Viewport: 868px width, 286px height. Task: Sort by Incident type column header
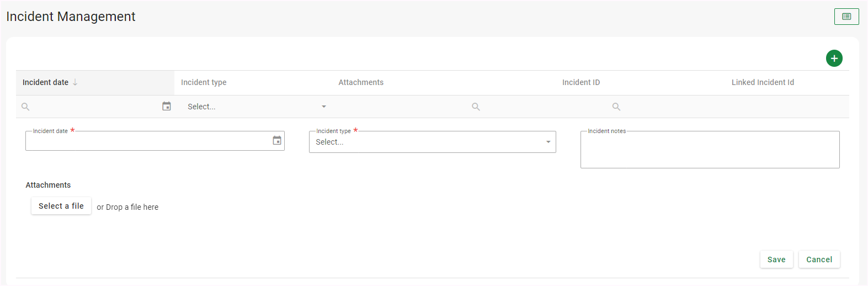pyautogui.click(x=204, y=82)
